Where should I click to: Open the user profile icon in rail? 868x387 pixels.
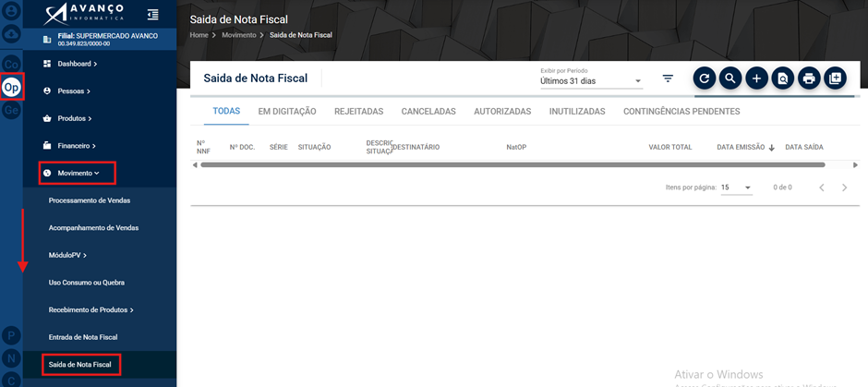point(12,10)
